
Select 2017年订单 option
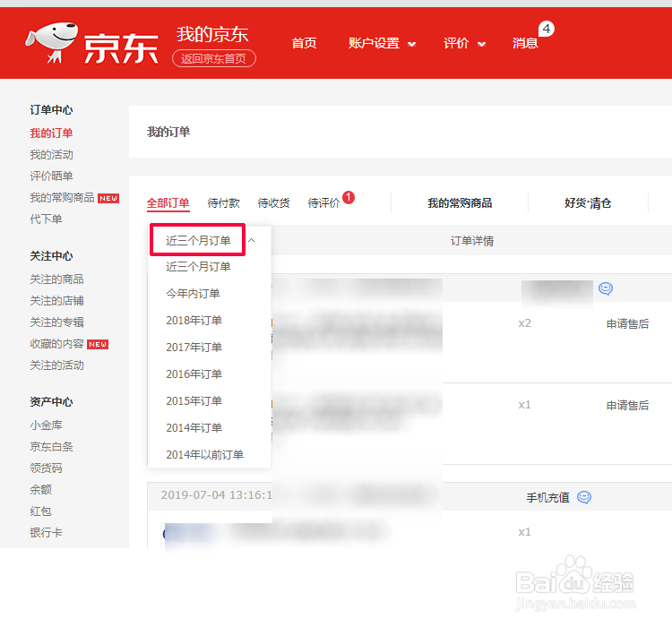pyautogui.click(x=194, y=348)
